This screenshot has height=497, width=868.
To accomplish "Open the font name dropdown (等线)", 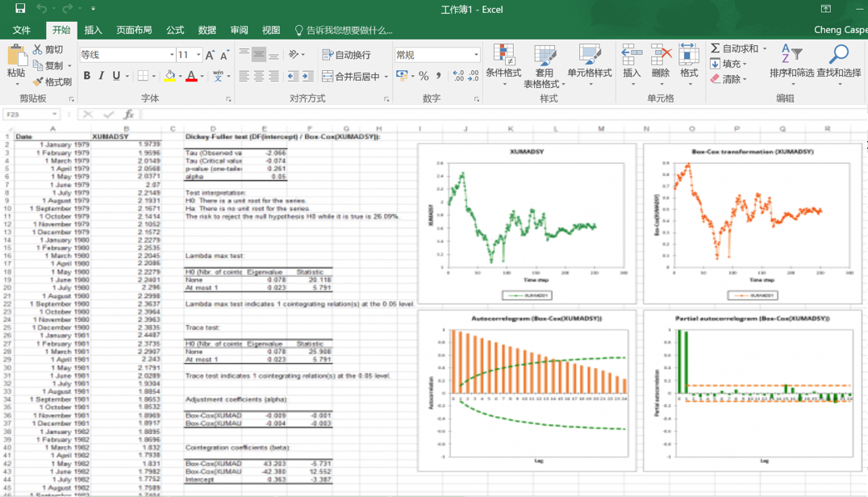I will pyautogui.click(x=172, y=55).
